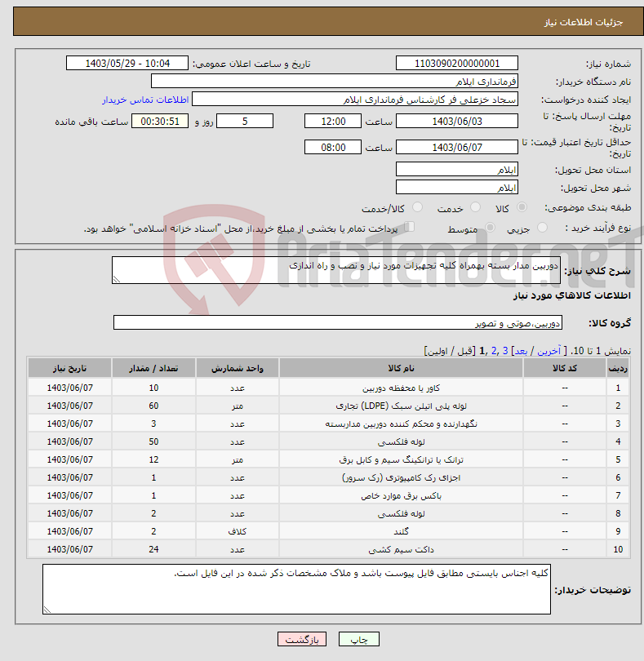The image size is (644, 661).
Task: Go to results page 3
Action: 505,351
